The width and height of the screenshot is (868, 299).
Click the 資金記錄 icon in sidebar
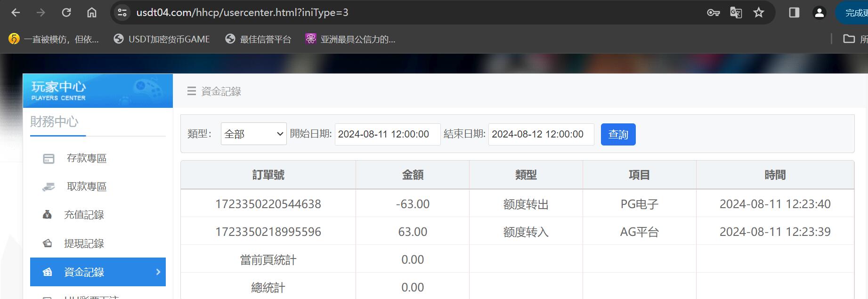[x=47, y=272]
